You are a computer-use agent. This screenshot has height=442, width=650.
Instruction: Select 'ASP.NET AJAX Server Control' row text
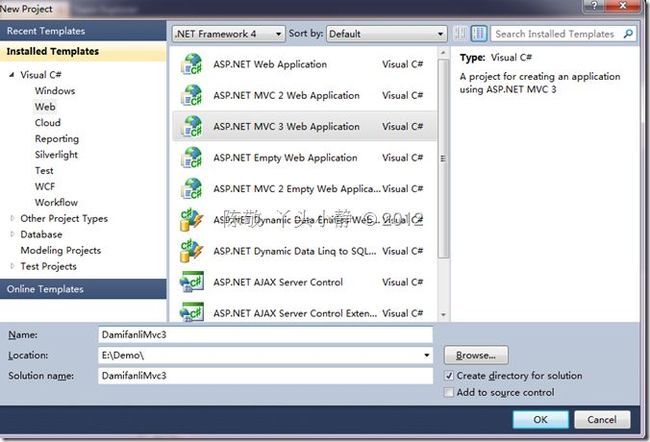point(278,282)
